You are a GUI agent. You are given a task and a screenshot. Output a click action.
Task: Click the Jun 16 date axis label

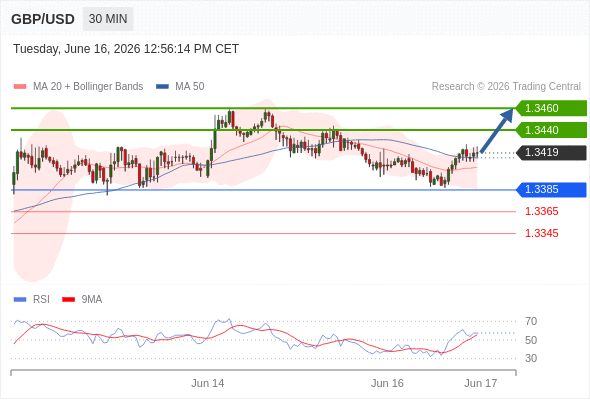[x=387, y=383]
